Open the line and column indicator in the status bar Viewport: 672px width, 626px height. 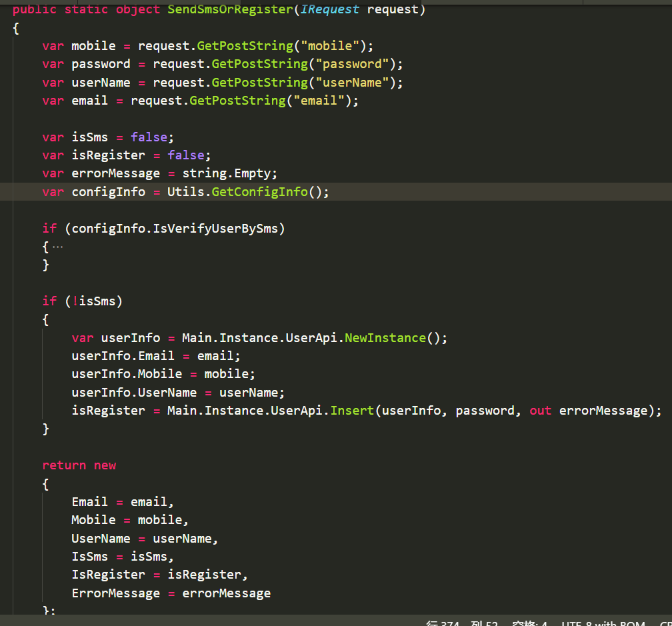(462, 623)
